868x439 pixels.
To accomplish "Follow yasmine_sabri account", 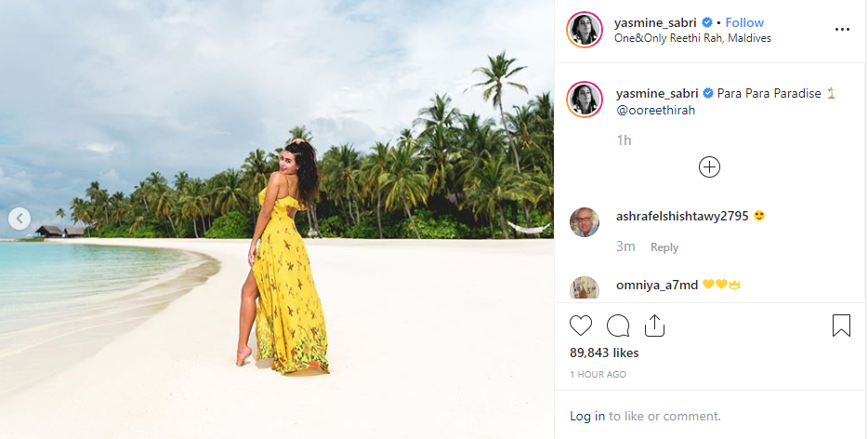I will tap(744, 22).
